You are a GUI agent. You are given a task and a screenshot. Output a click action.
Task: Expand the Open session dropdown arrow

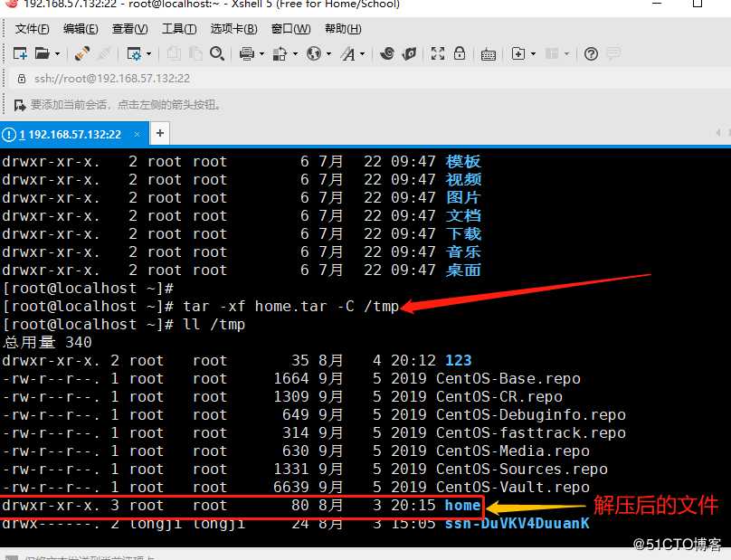[x=57, y=54]
